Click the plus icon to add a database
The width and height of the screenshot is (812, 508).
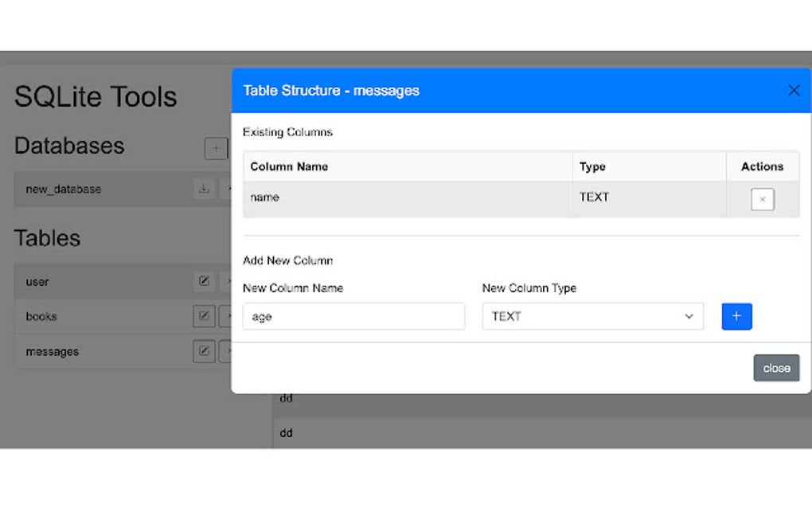click(217, 148)
